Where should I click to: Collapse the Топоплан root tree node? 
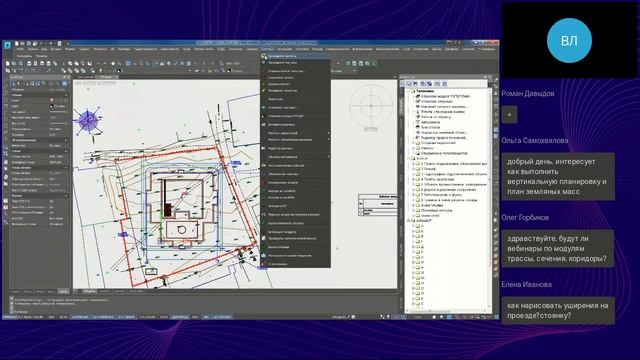click(x=409, y=91)
